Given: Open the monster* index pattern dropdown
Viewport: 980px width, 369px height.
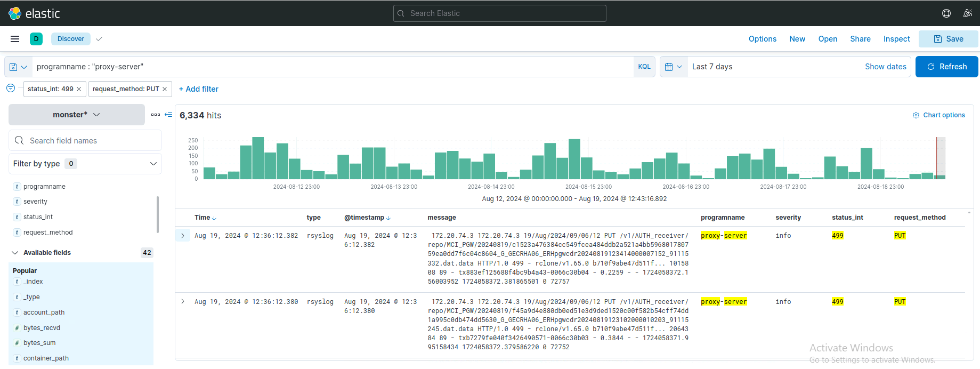Looking at the screenshot, I should (76, 115).
